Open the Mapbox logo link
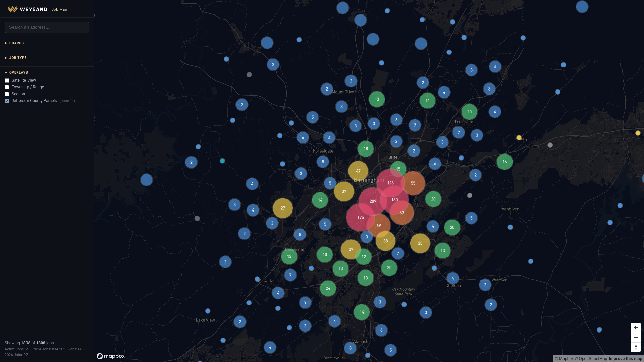 click(111, 356)
